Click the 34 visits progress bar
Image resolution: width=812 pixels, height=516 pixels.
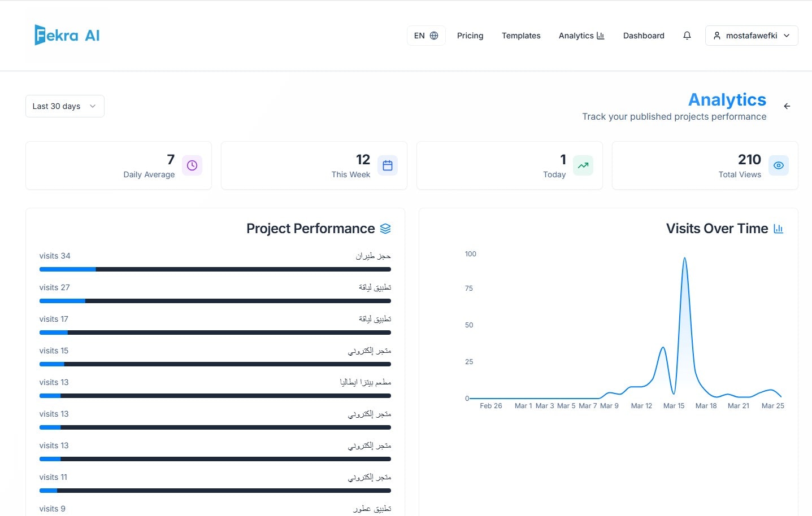pyautogui.click(x=215, y=269)
